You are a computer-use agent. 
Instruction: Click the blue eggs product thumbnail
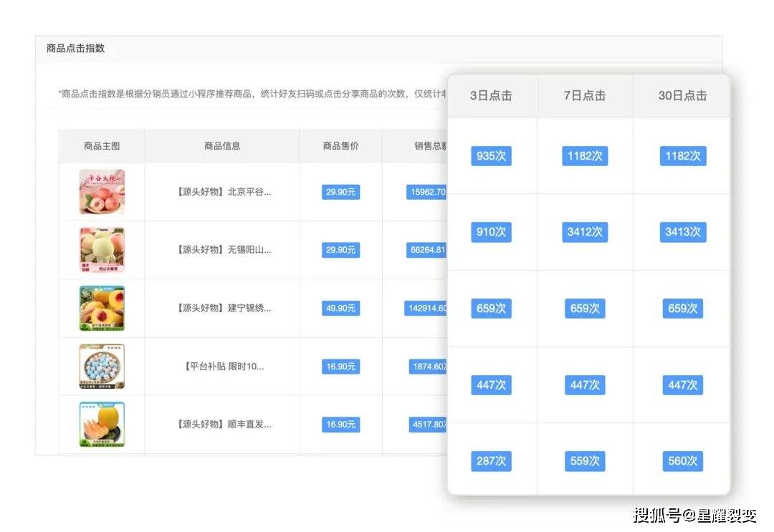point(102,366)
